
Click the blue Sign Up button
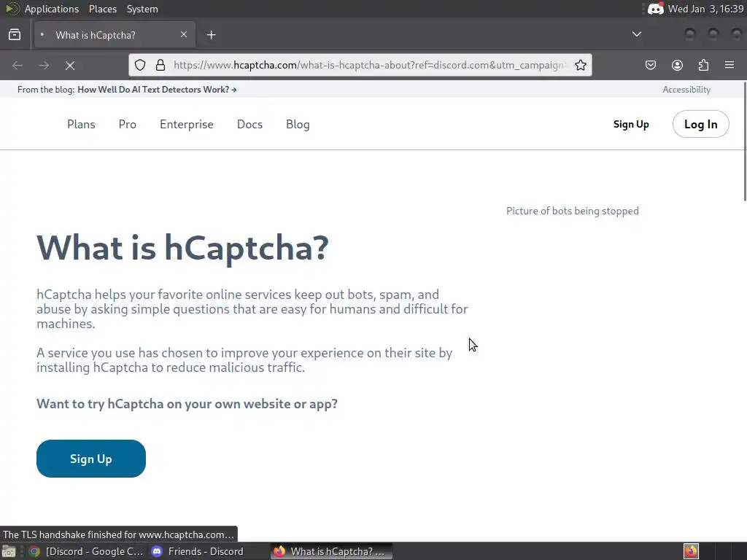91,459
